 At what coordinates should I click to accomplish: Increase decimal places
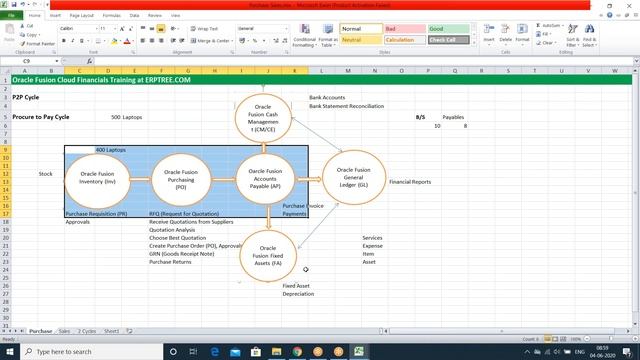click(x=276, y=41)
